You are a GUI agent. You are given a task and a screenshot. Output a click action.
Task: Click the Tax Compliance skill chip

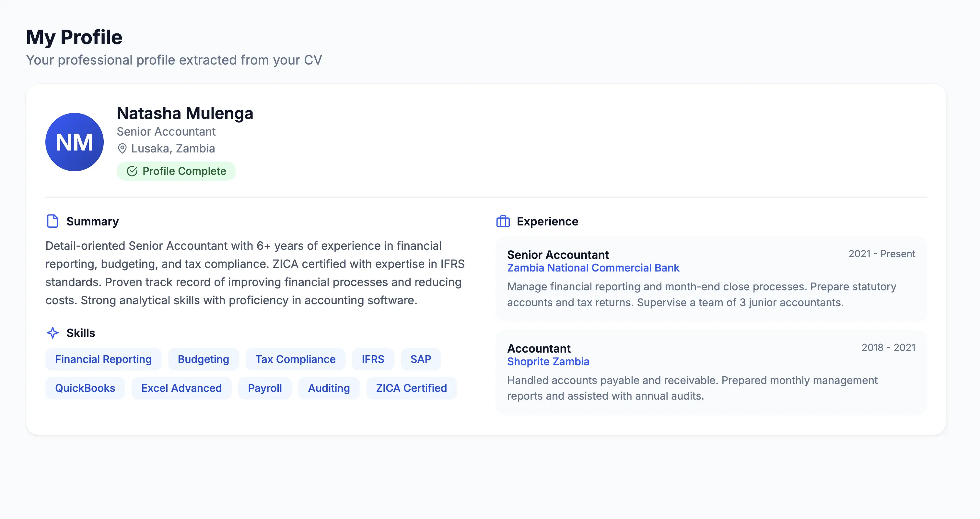click(x=295, y=359)
